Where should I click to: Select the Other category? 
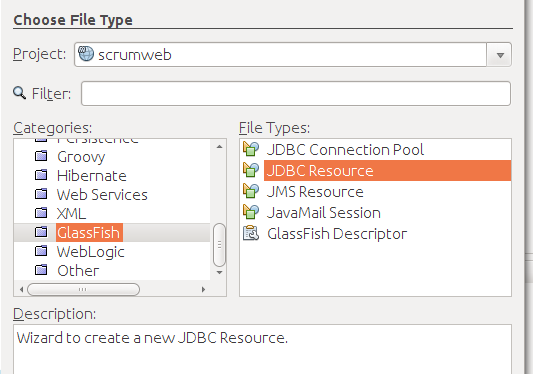click(78, 271)
